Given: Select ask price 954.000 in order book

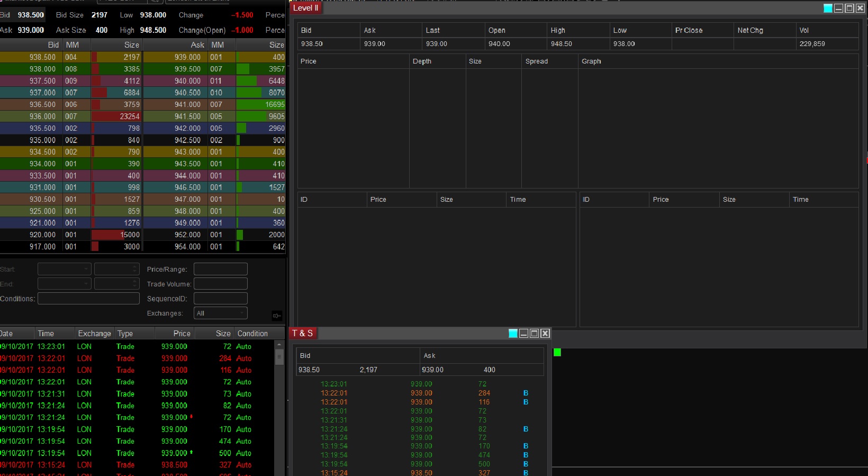Looking at the screenshot, I should [x=187, y=247].
